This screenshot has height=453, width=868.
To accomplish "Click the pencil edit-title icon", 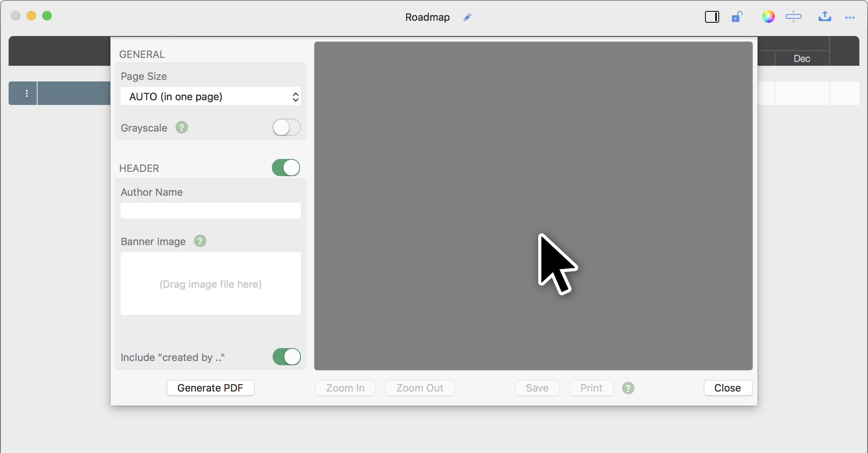I will (x=467, y=17).
